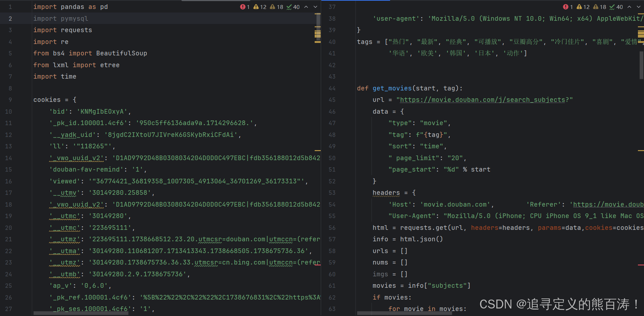Click the left pane horizontal scrollbar thumb

pos(81,313)
